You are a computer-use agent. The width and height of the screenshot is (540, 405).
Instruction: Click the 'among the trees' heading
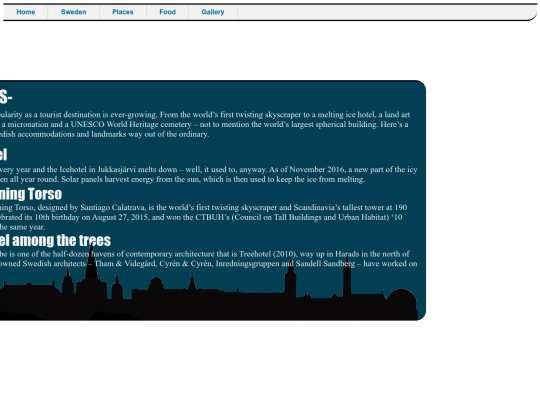click(62, 240)
